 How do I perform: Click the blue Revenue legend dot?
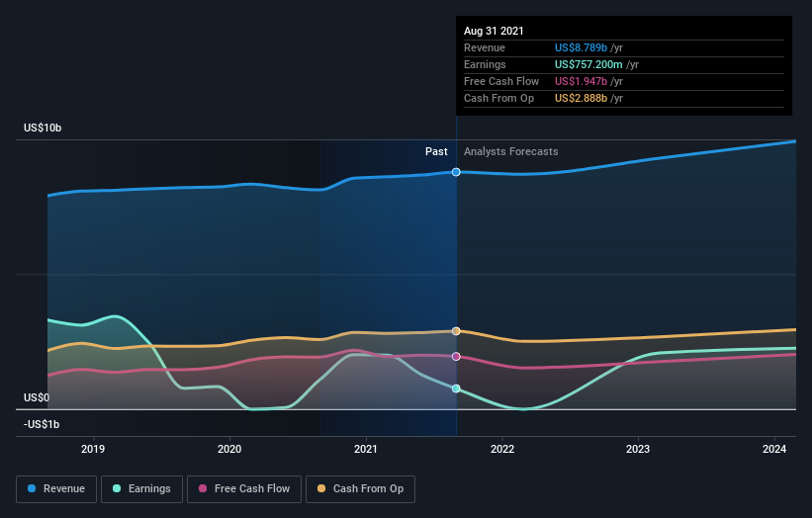coord(32,488)
